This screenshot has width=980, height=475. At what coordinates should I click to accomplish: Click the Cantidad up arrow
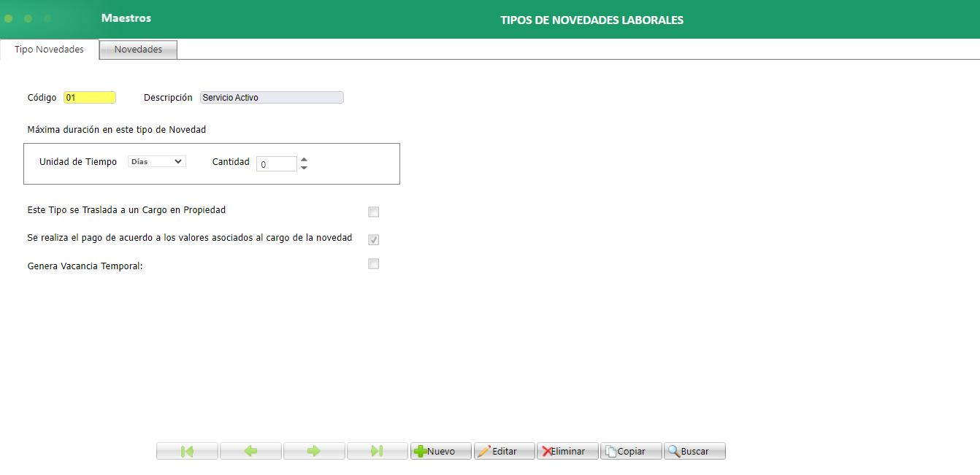click(304, 160)
